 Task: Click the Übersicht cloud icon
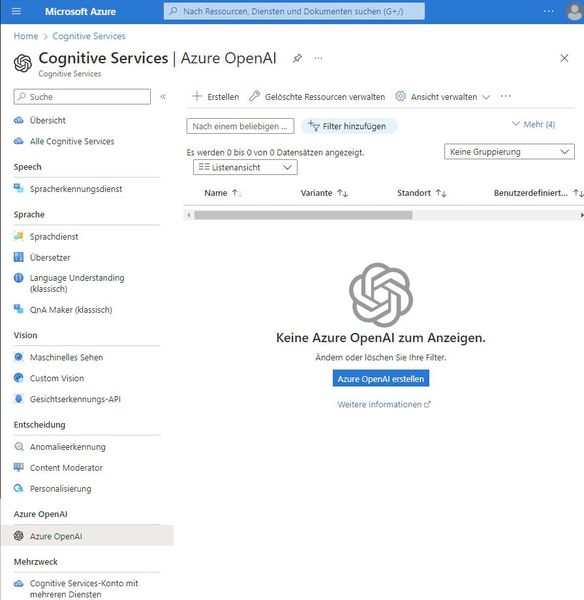pyautogui.click(x=18, y=120)
